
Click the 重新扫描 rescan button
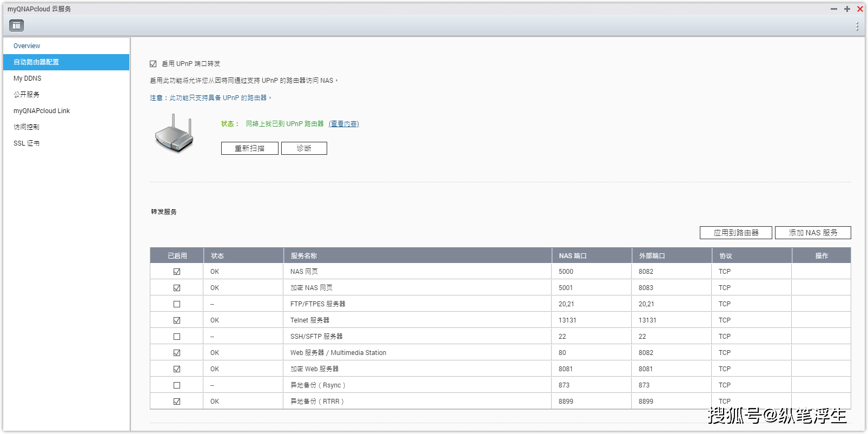pos(249,148)
